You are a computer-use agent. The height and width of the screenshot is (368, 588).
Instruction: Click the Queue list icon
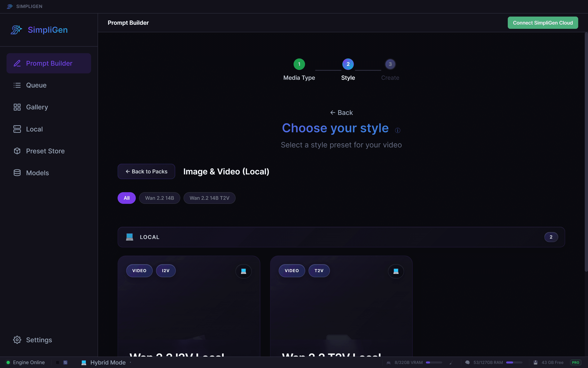pyautogui.click(x=17, y=85)
